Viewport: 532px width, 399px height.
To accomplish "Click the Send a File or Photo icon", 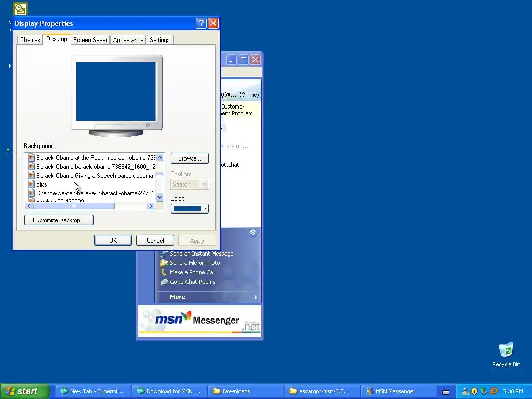I will tap(164, 263).
